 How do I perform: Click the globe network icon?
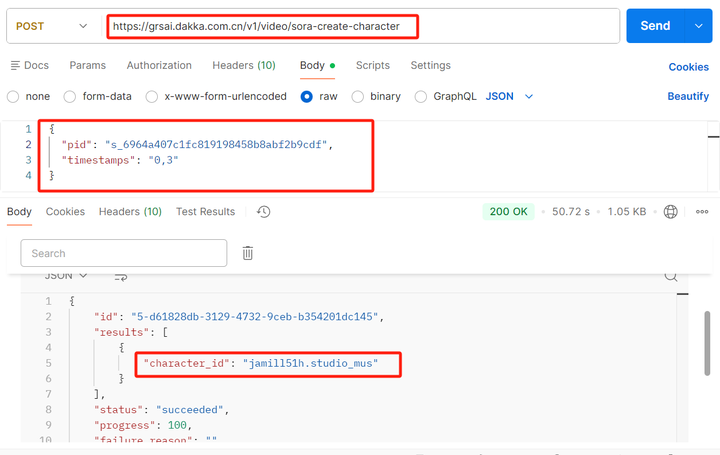pos(670,212)
